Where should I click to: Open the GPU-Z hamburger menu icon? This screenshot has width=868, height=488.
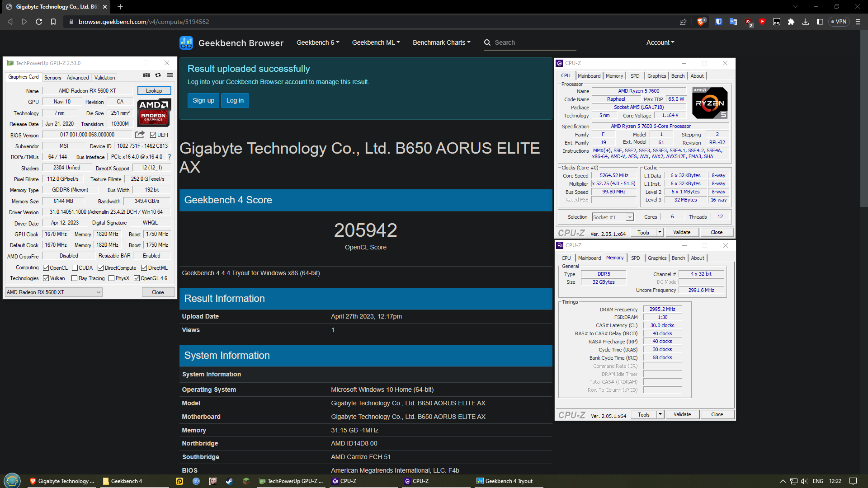170,75
